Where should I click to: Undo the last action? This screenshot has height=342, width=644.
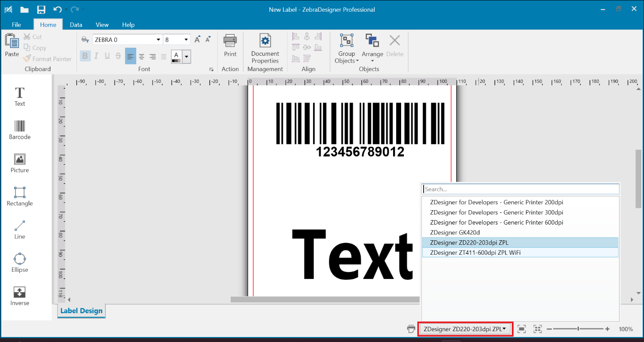pyautogui.click(x=57, y=9)
